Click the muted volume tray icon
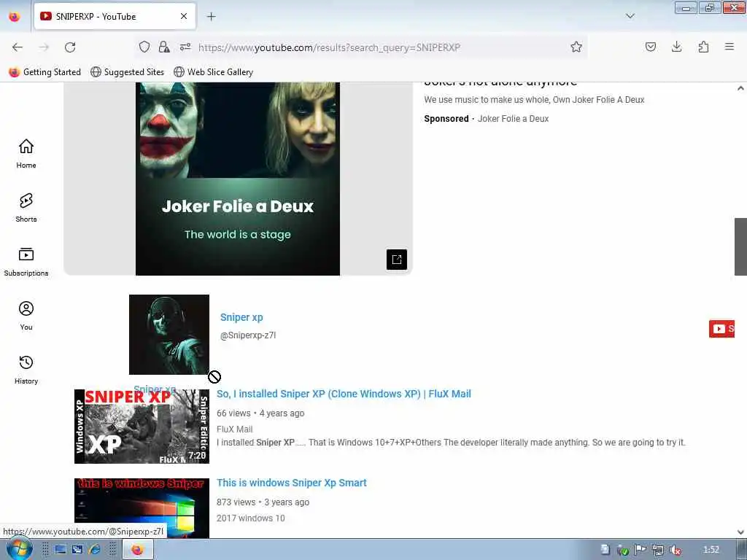The image size is (747, 560). [675, 550]
